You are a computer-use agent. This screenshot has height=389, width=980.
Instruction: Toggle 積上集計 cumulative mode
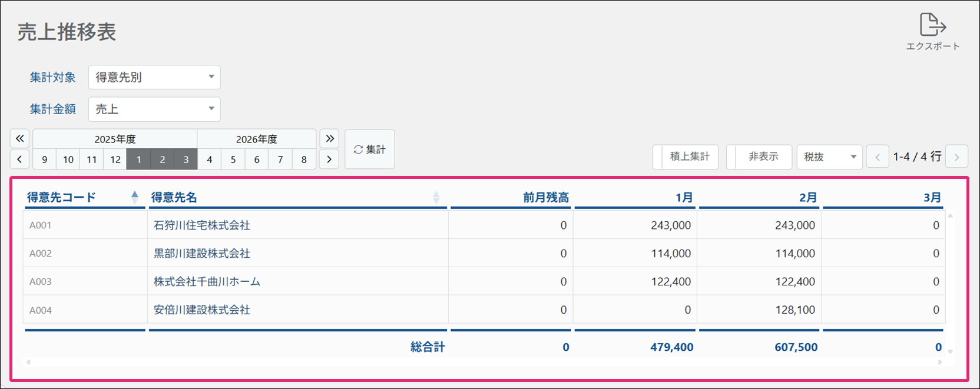tap(686, 157)
